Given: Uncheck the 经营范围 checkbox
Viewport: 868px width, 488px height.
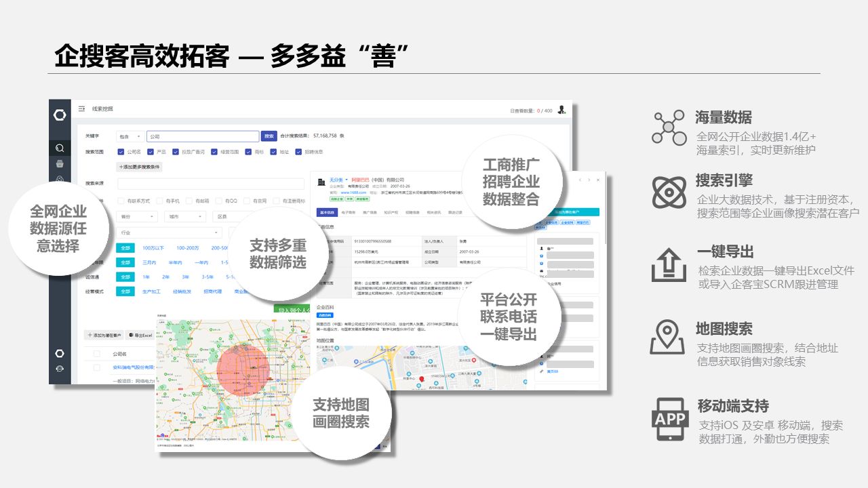Looking at the screenshot, I should 214,152.
